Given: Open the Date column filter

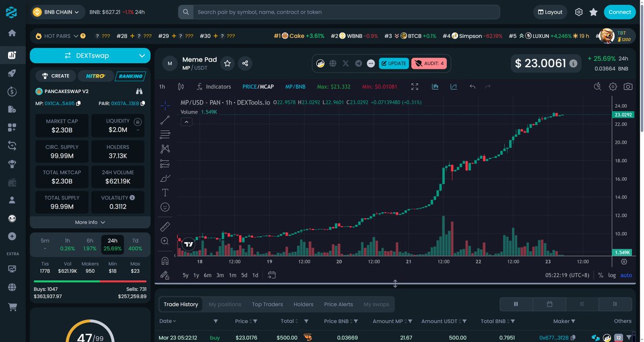Looking at the screenshot, I should pos(215,321).
